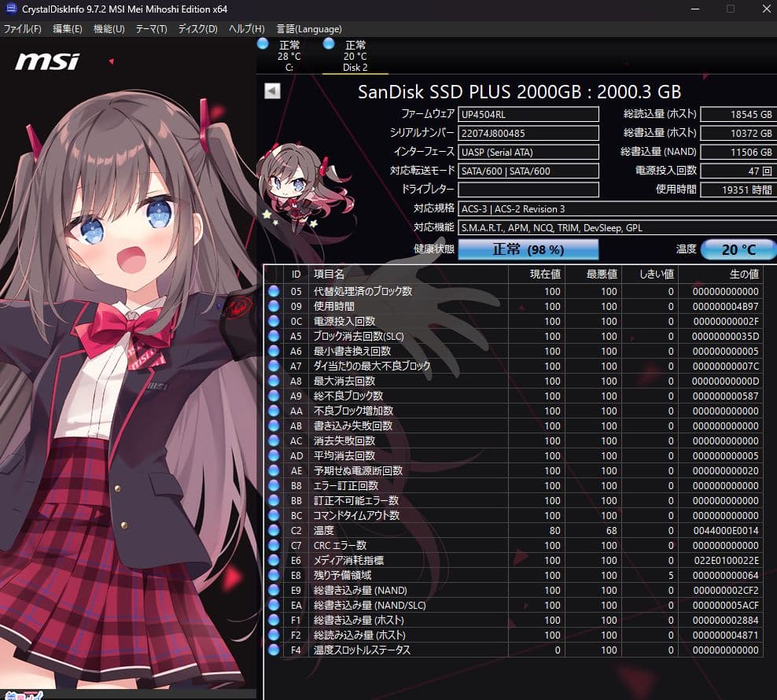
Task: Click the 現在値 column header
Action: (536, 274)
